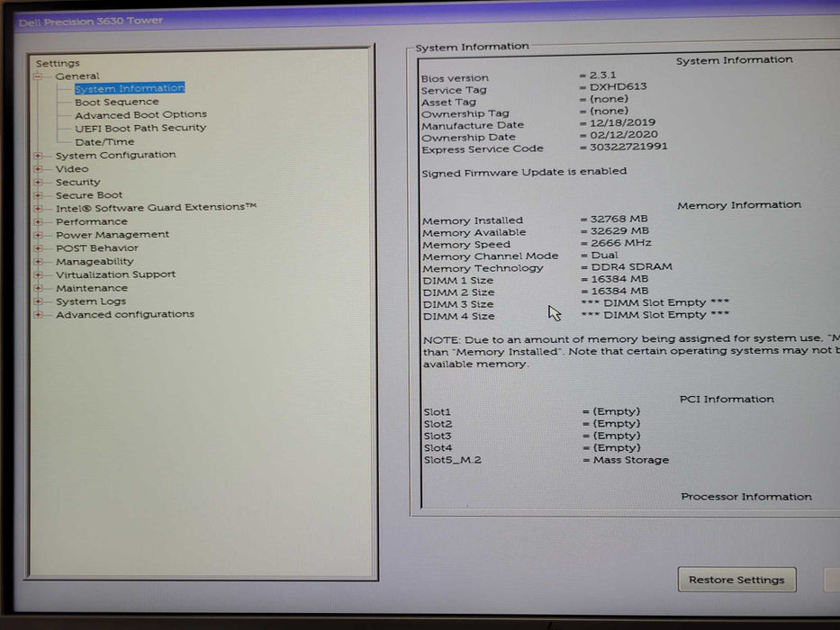
Task: Select the Advanced configurations label
Action: tap(125, 314)
